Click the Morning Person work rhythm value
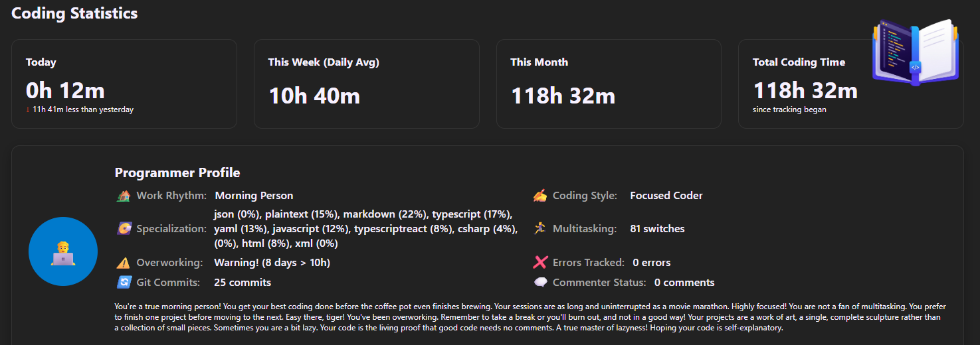The image size is (980, 345). tap(254, 196)
